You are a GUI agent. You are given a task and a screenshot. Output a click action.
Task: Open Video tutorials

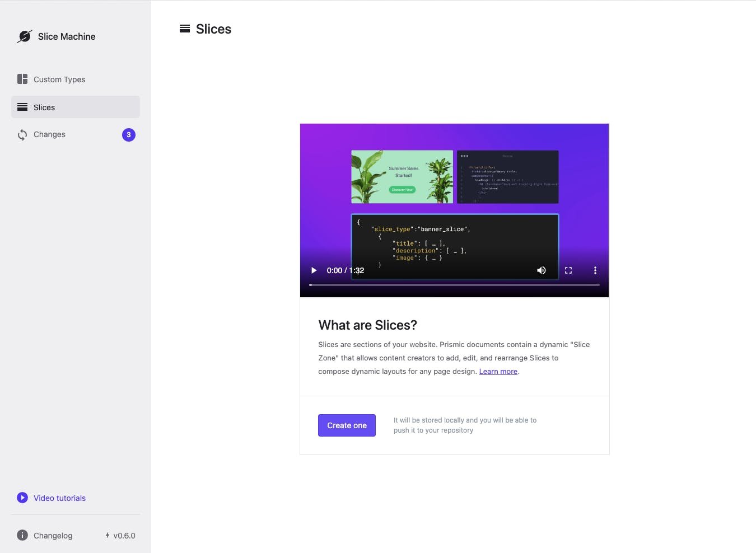click(x=59, y=498)
